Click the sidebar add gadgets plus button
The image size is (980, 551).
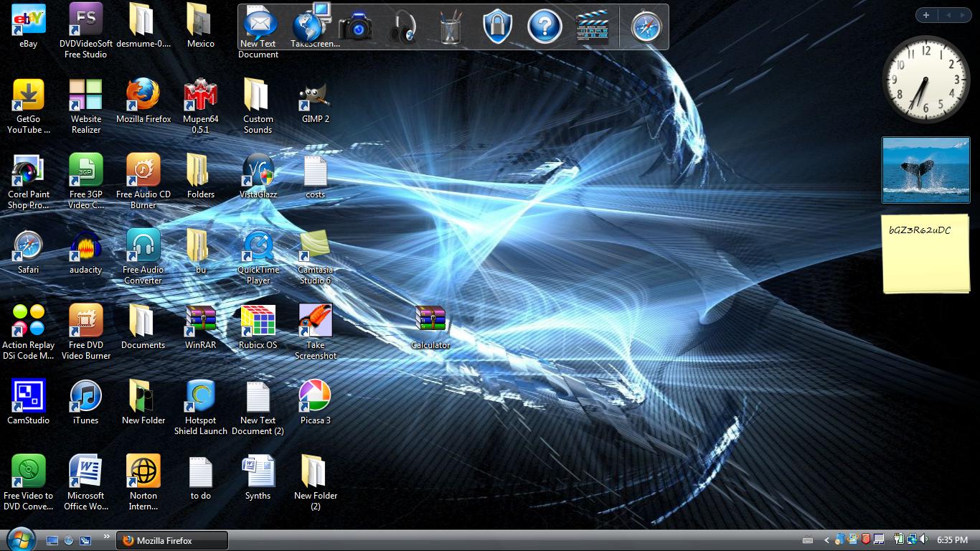pos(926,15)
